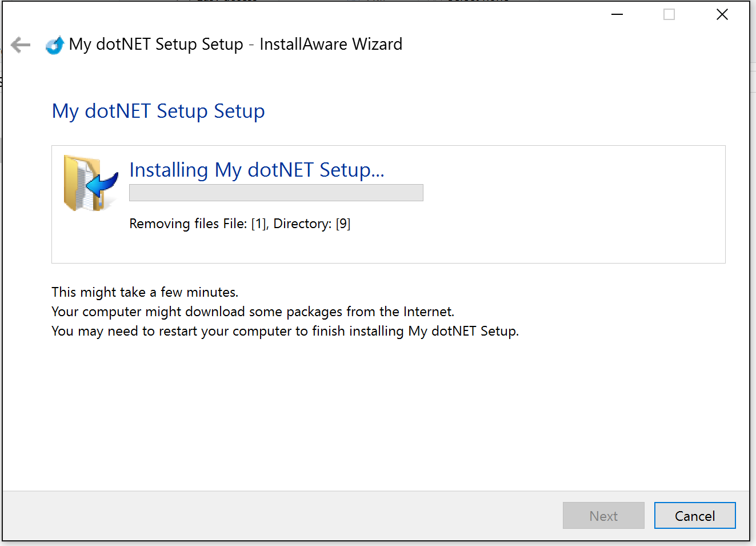Close the setup wizard window
Viewport: 756px width, 546px height.
point(722,14)
